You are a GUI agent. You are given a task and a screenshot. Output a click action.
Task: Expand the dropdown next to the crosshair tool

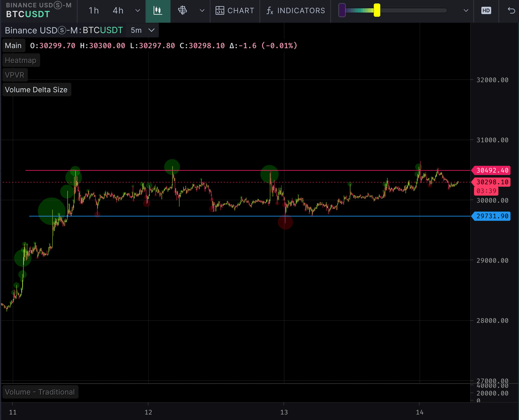pos(202,11)
